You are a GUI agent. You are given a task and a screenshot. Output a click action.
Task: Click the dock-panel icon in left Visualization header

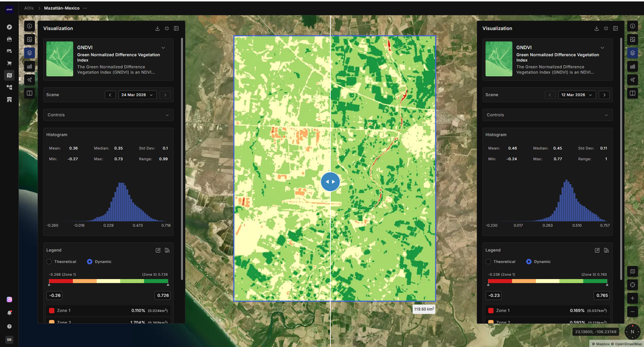pos(176,28)
